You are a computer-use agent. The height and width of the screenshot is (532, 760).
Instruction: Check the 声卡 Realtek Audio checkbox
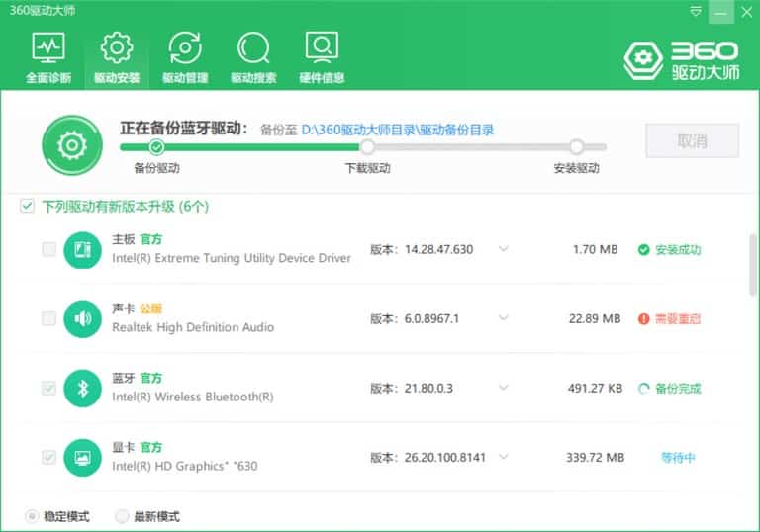tap(48, 318)
